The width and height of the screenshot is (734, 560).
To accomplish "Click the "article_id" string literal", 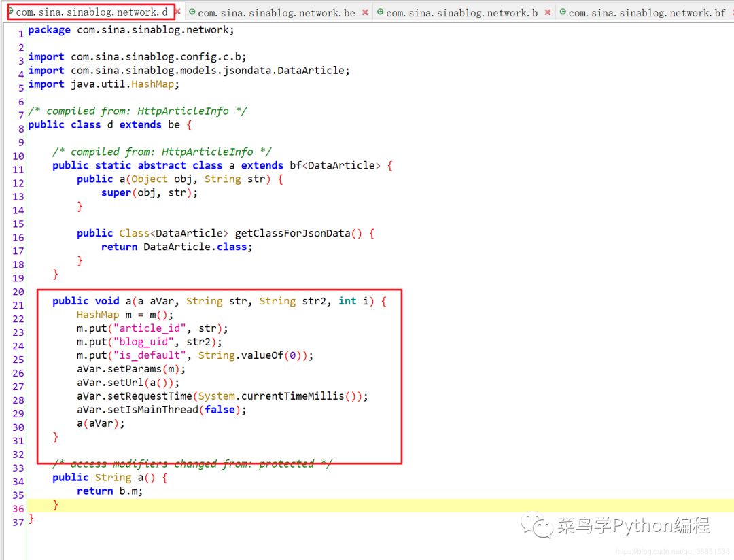I will coord(150,329).
